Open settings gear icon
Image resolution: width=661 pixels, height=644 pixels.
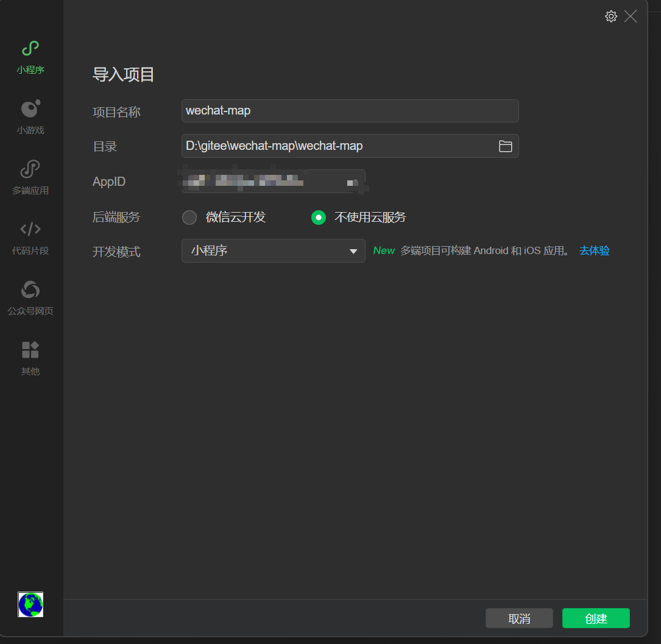(611, 16)
